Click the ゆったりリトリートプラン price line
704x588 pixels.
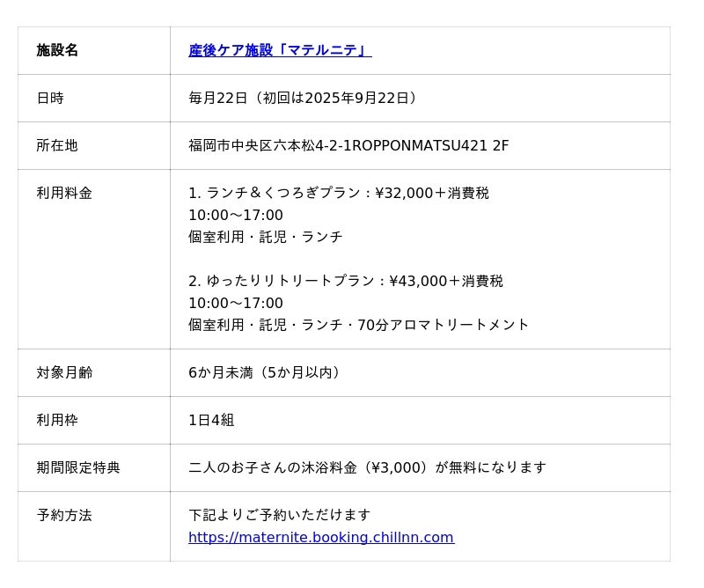345,282
